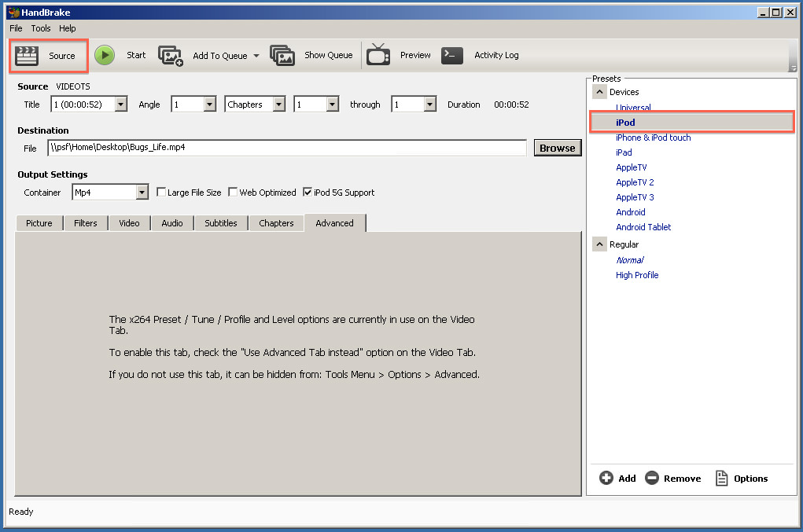This screenshot has width=803, height=532.
Task: Collapse the Devices preset group
Action: 599,92
